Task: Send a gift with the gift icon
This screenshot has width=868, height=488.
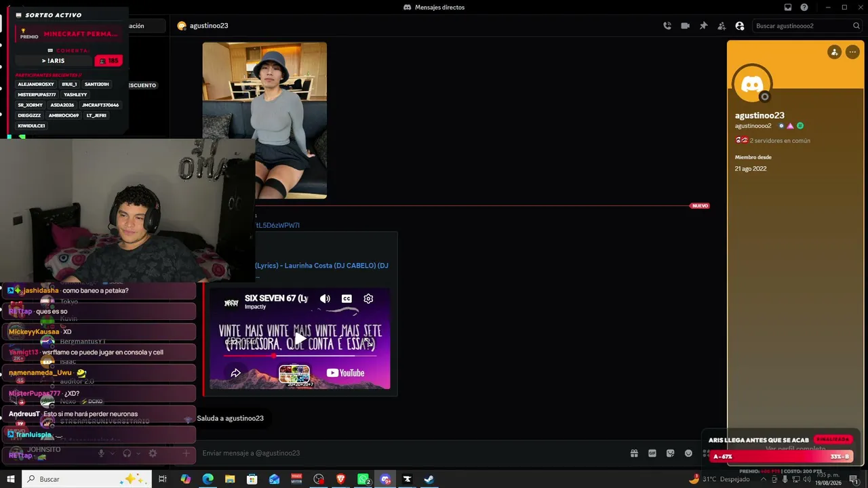Action: click(634, 453)
